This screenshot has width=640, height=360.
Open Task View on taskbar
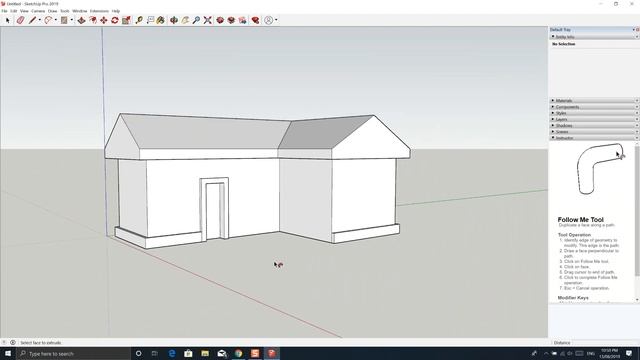[155, 353]
